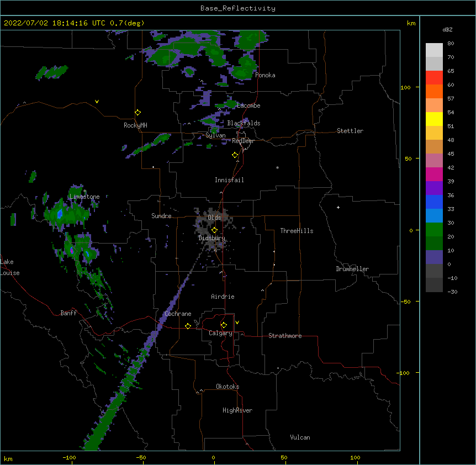476x465 pixels.
Task: Click the Banff label
Action: 68,313
